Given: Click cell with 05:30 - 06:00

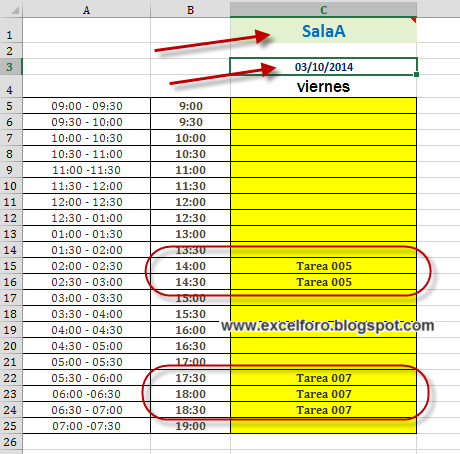Looking at the screenshot, I should click(87, 378).
